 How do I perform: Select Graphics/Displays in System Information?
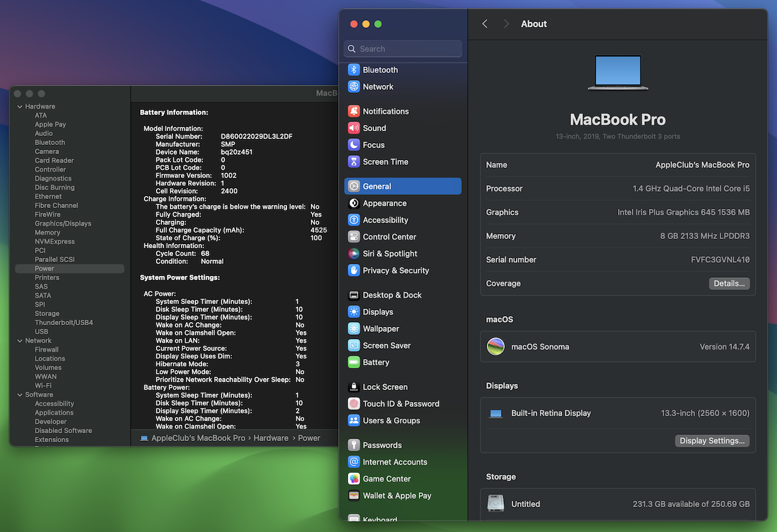point(63,224)
